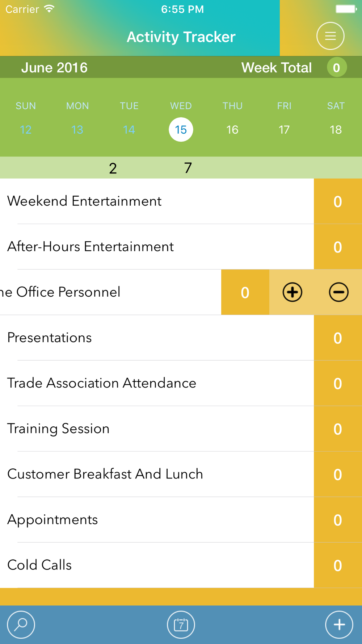
Task: Tap the June 2016 month label
Action: click(x=54, y=67)
